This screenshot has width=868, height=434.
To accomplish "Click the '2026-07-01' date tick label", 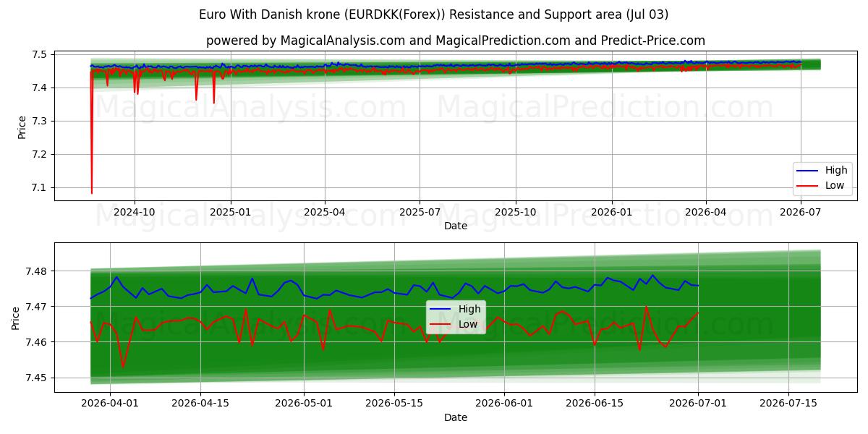I will [x=698, y=404].
